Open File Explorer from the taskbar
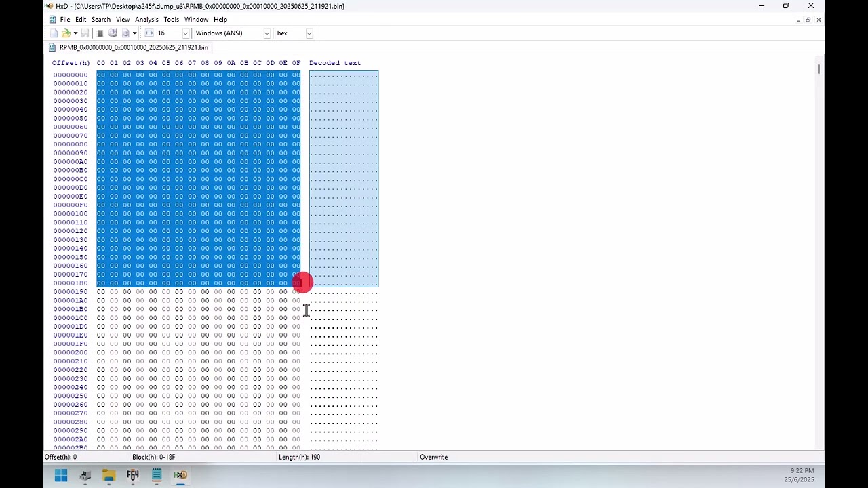This screenshot has height=488, width=868. coord(108,475)
